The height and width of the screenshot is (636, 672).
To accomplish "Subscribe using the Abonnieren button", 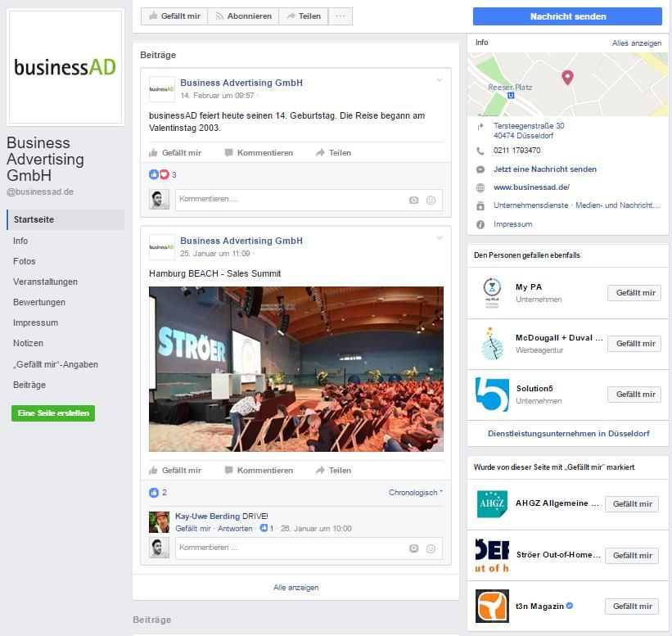I will [243, 16].
